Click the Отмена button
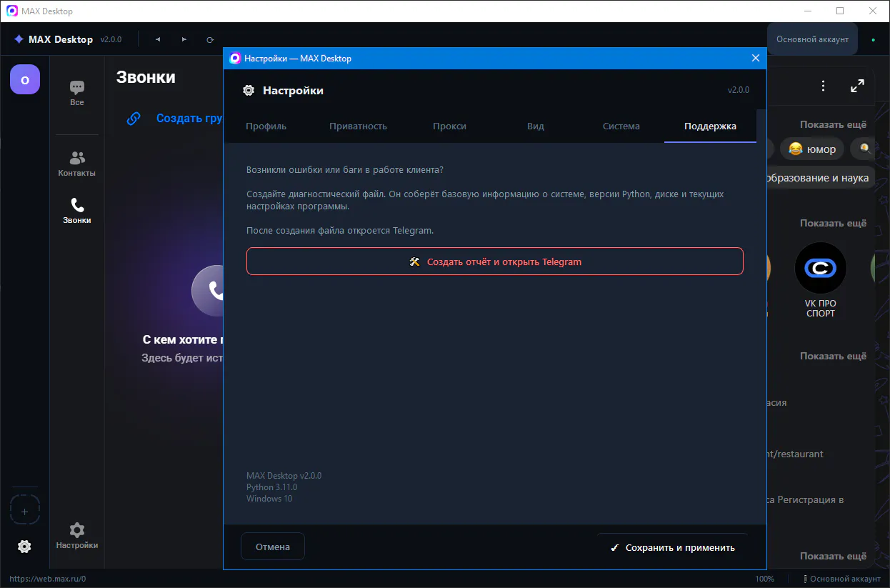The height and width of the screenshot is (588, 890). [x=273, y=547]
